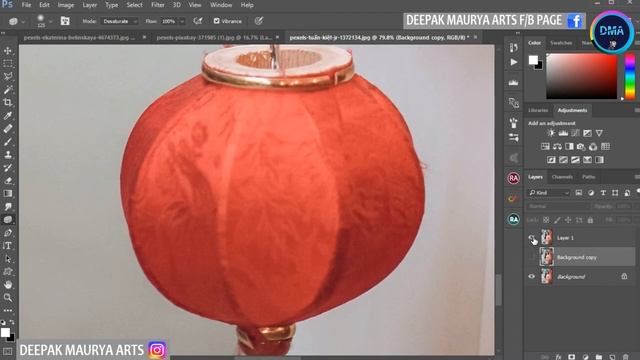The image size is (640, 360).
Task: Select the Clone Stamp tool
Action: (8, 155)
